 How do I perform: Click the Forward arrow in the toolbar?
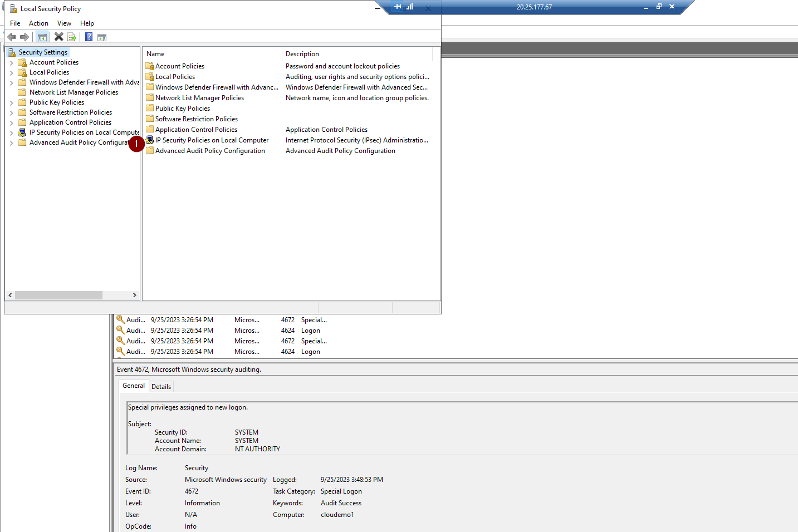(25, 37)
